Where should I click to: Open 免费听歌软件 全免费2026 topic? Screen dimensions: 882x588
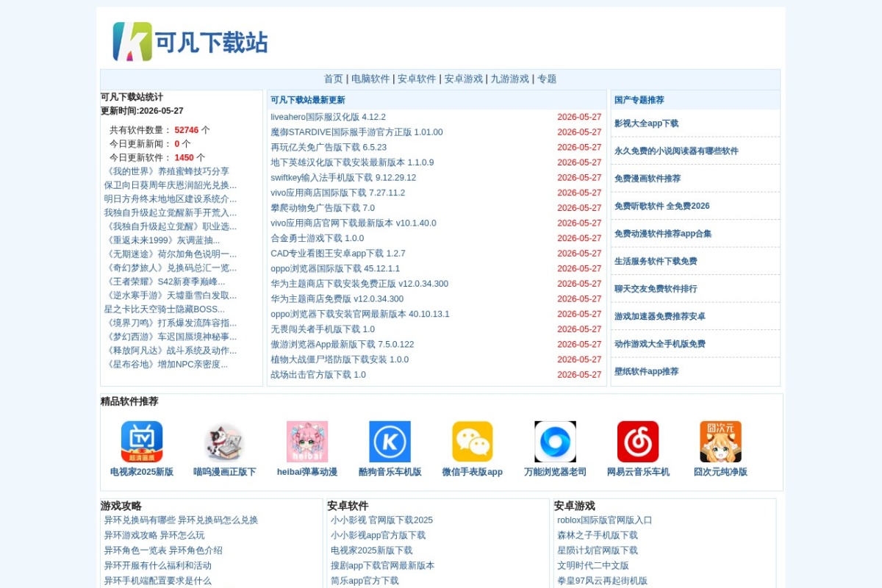662,206
